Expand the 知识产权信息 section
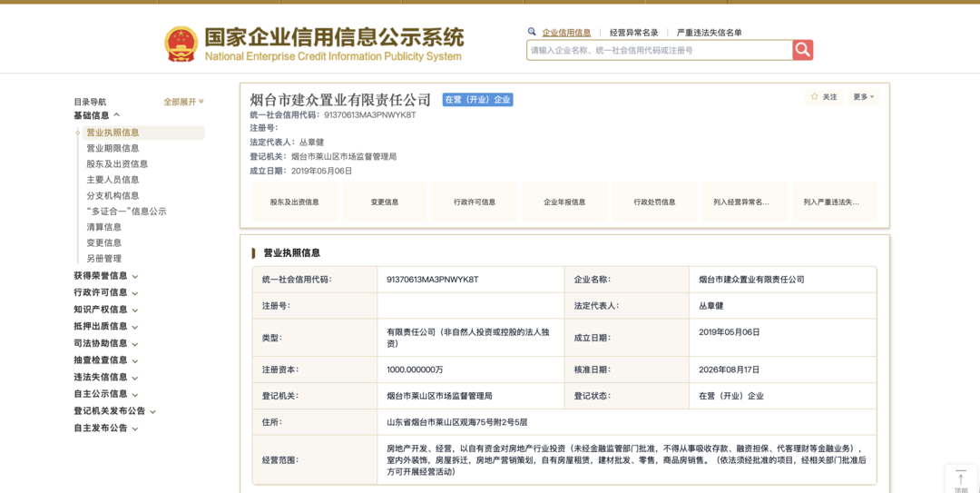Screen dimensions: 980x493 click(x=105, y=309)
